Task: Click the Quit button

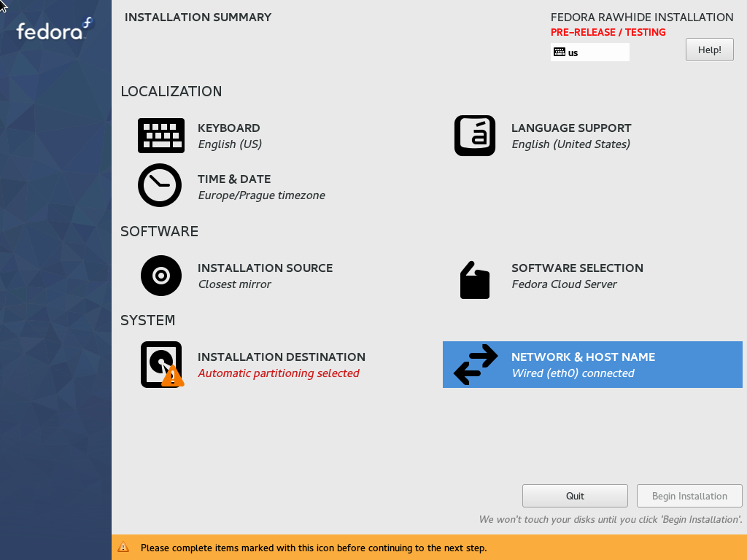Action: [575, 496]
